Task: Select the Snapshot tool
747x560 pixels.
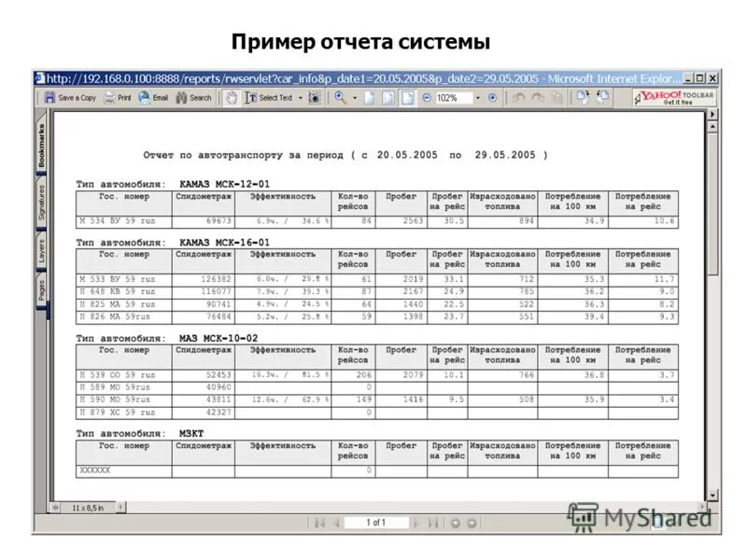Action: point(314,97)
